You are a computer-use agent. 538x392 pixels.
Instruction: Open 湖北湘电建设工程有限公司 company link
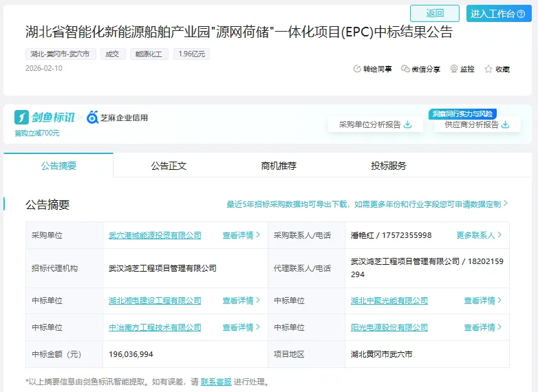click(x=155, y=301)
